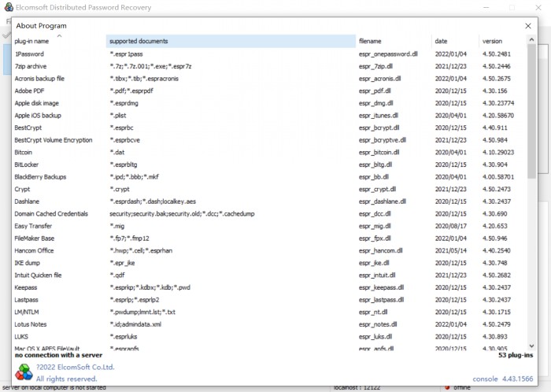This screenshot has height=392, width=551.
Task: Click date 2021/05/14 cell
Action: (x=451, y=251)
